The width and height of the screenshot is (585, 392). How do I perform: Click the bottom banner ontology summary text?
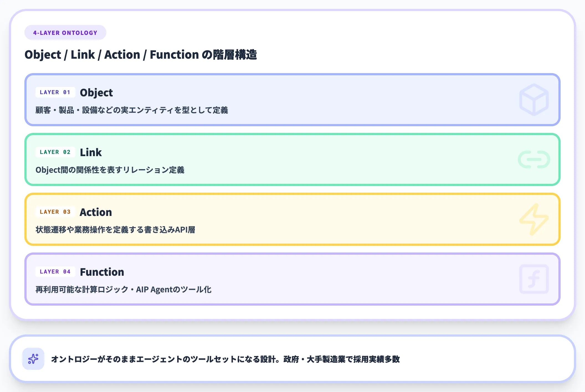225,359
